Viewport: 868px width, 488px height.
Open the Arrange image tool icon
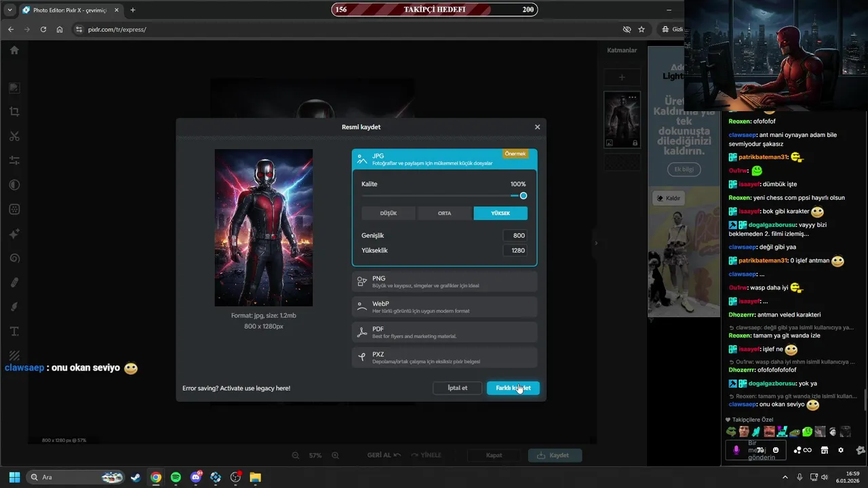point(14,87)
